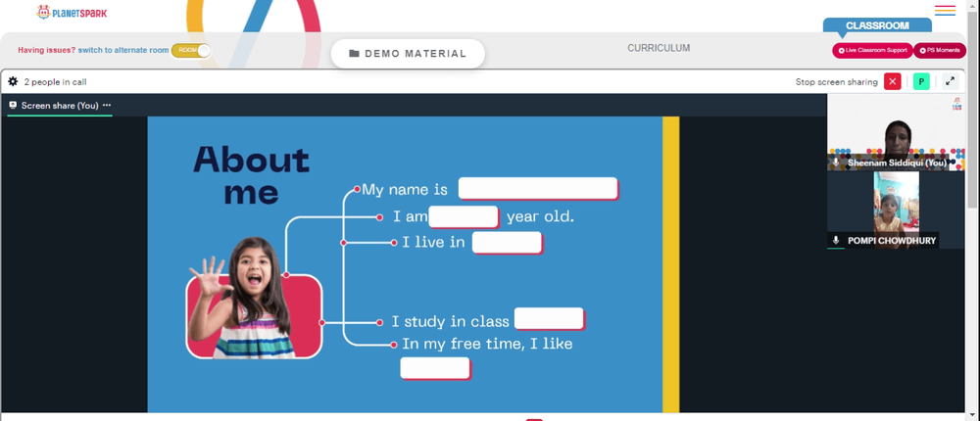Viewport: 980px width, 421px height.
Task: Select POMPI CHOWDHURY video tile
Action: tap(896, 210)
